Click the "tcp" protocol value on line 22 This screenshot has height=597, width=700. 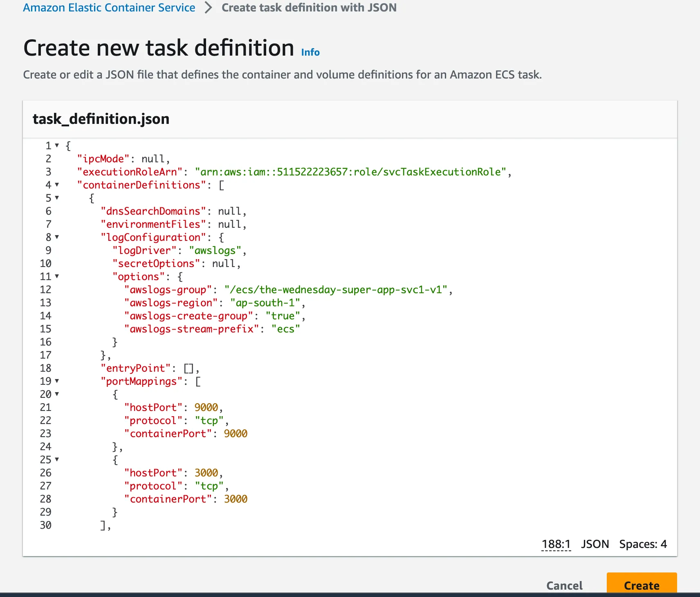(209, 420)
